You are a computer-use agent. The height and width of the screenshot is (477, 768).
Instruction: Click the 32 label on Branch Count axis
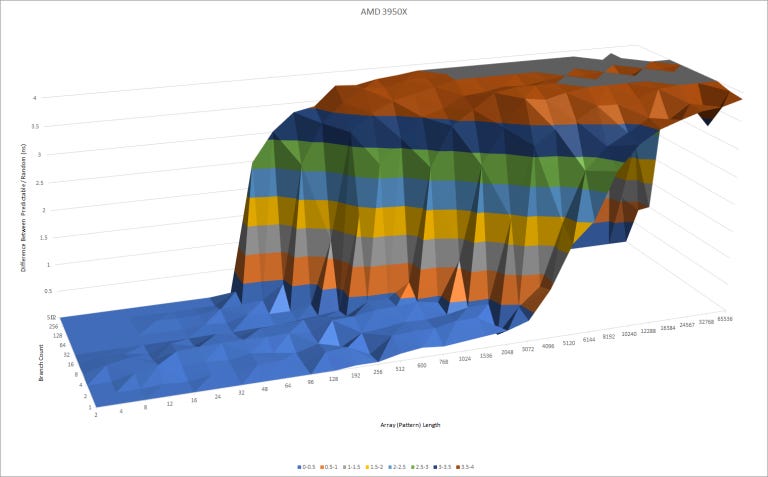(x=67, y=355)
